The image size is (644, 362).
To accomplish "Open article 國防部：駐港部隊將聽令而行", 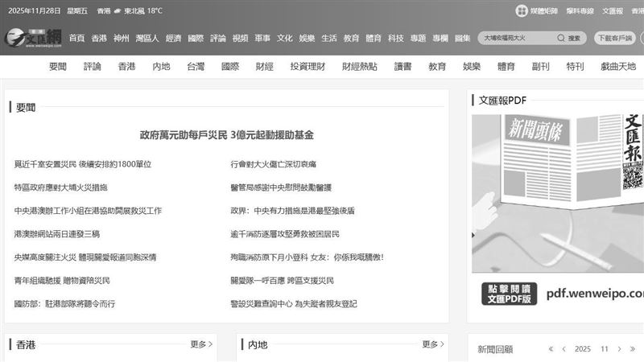I will (65, 304).
